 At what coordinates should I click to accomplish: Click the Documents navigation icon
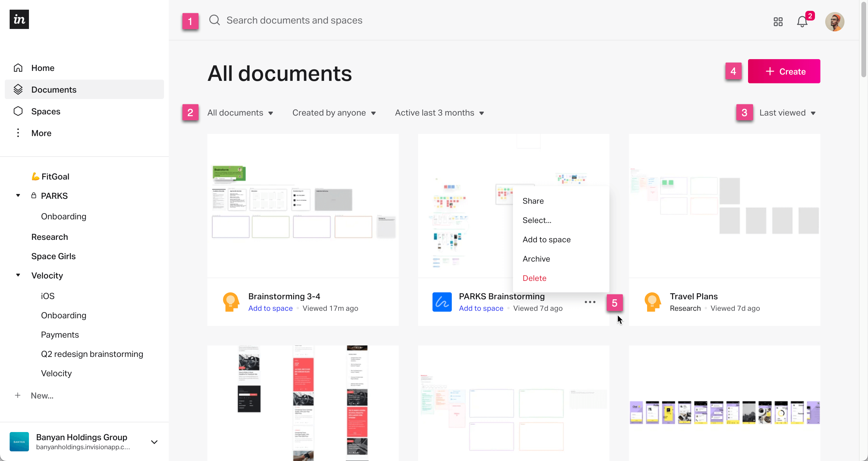(x=18, y=89)
